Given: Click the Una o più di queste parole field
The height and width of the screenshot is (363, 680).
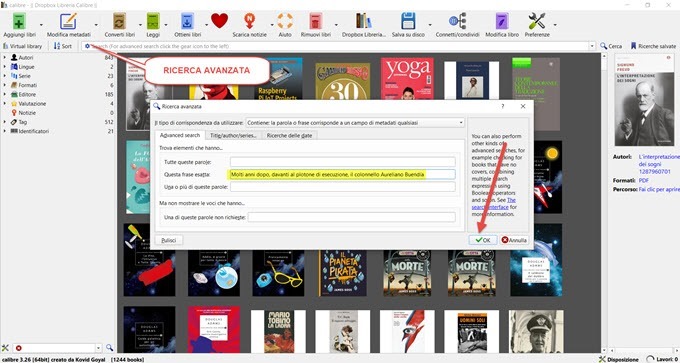Looking at the screenshot, I should pyautogui.click(x=343, y=186).
